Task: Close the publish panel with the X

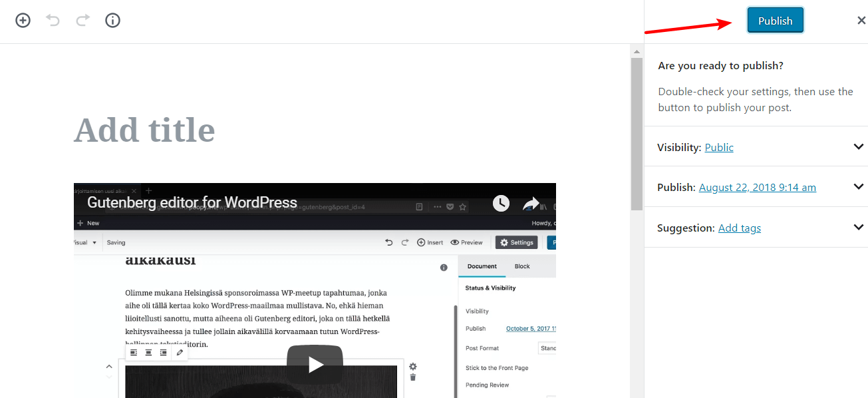Action: click(x=861, y=21)
